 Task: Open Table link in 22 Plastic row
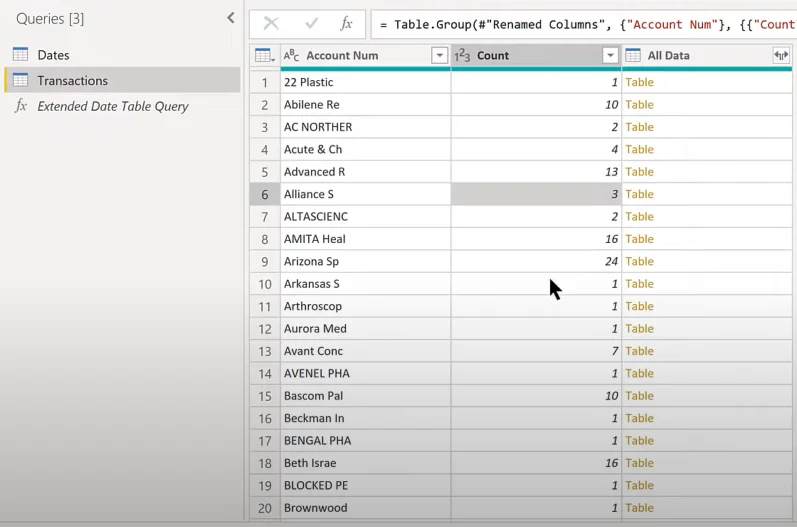pyautogui.click(x=639, y=82)
